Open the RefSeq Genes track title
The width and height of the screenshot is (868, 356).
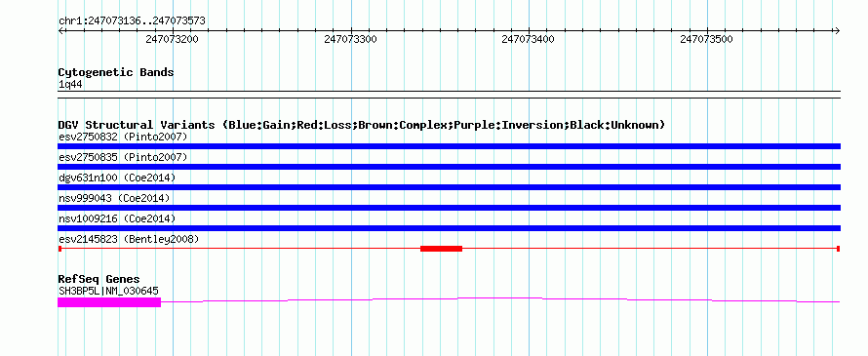click(x=99, y=279)
